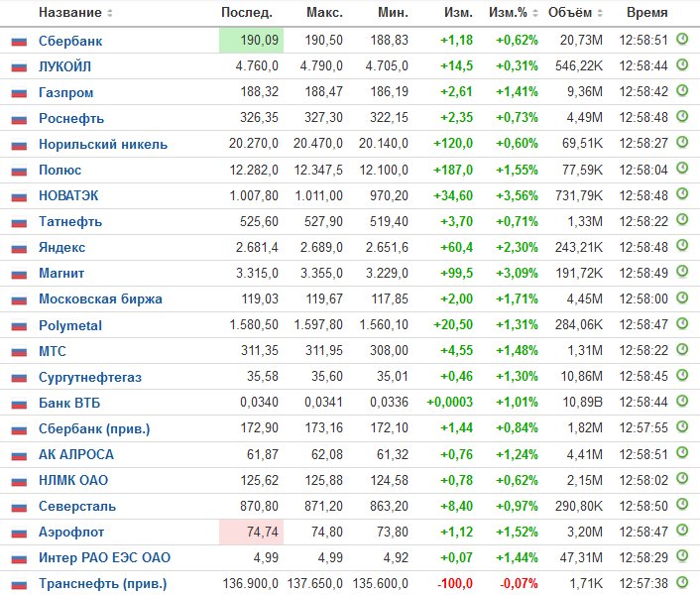Click the Russian flag icon beside Северсталь
This screenshot has height=595, width=700.
(19, 507)
